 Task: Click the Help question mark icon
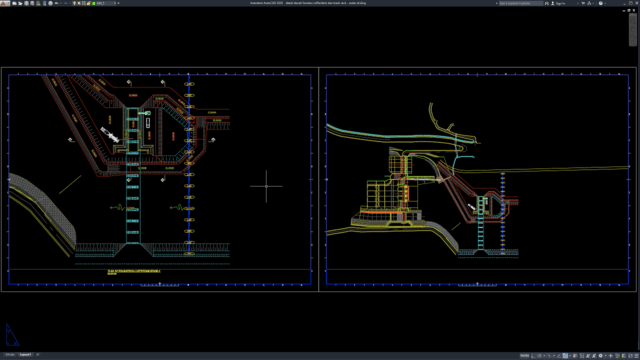click(601, 3)
